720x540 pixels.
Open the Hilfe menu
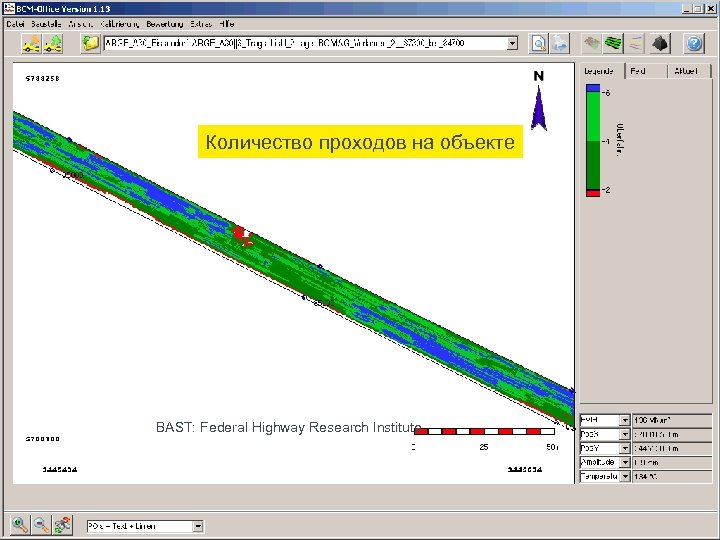pyautogui.click(x=227, y=24)
